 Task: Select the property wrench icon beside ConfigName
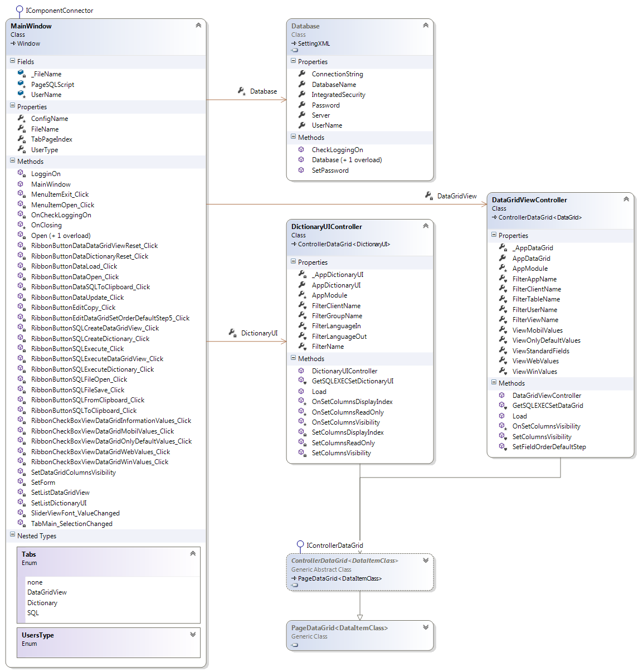[x=21, y=118]
